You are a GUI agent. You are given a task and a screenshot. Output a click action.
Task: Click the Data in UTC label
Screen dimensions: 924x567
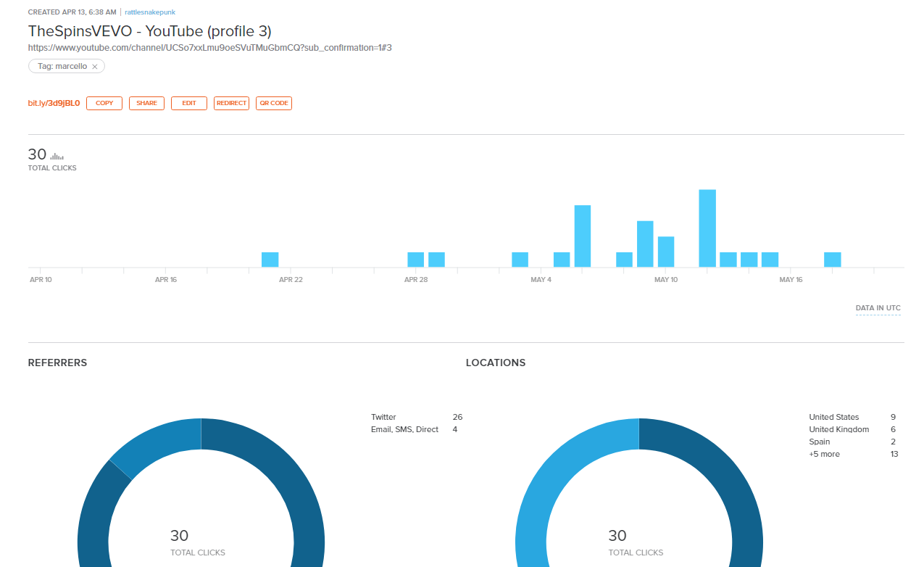[878, 308]
